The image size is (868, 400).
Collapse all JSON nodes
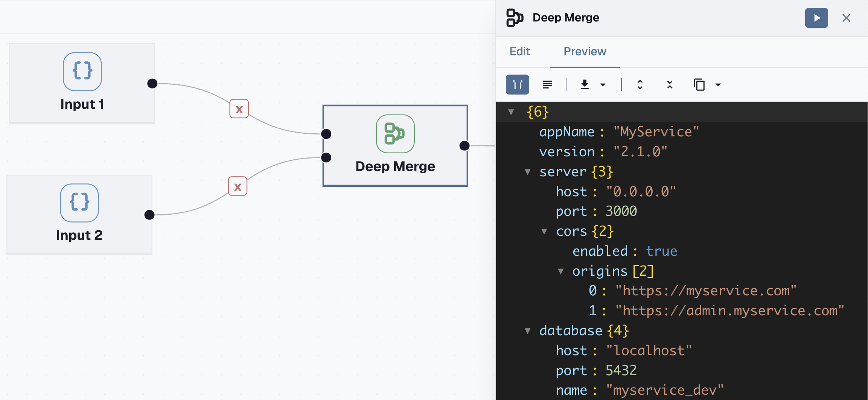click(670, 85)
